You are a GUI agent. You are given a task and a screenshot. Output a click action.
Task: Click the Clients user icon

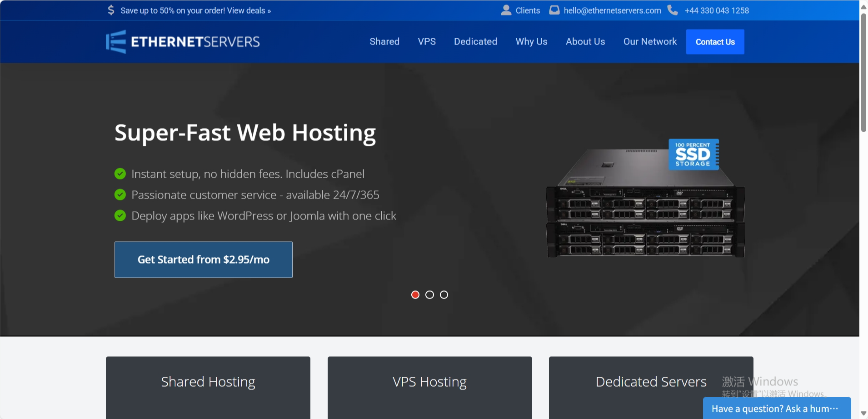[x=506, y=10]
